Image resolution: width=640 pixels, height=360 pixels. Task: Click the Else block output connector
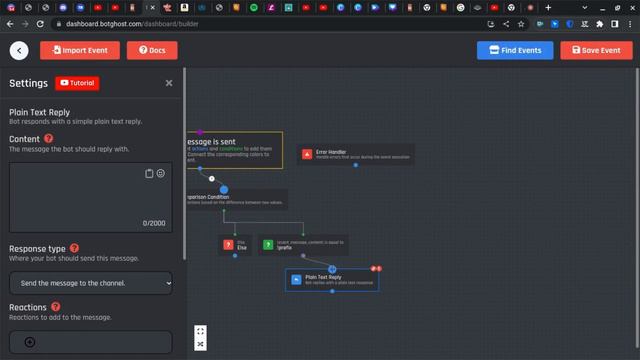click(235, 256)
